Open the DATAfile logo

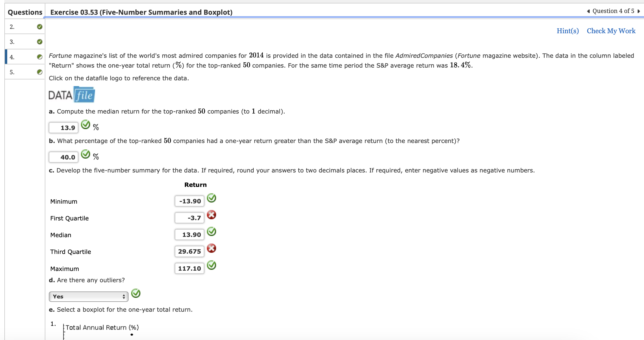(x=72, y=95)
